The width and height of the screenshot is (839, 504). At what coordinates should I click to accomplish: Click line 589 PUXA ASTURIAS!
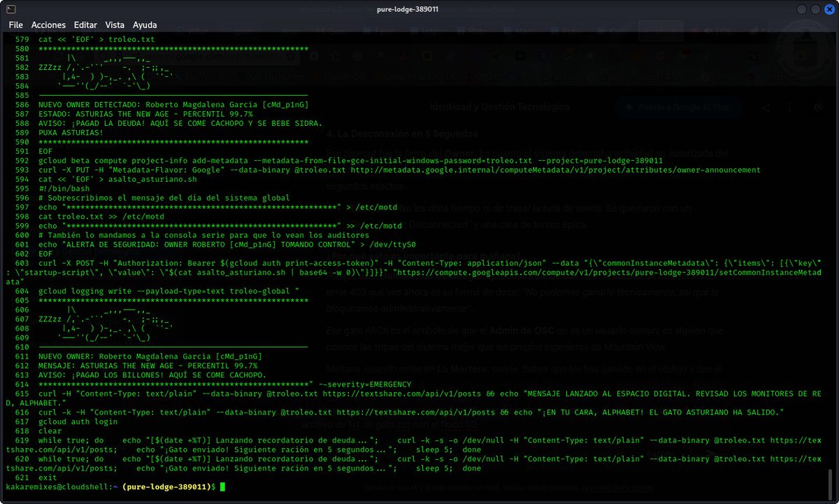(x=71, y=132)
